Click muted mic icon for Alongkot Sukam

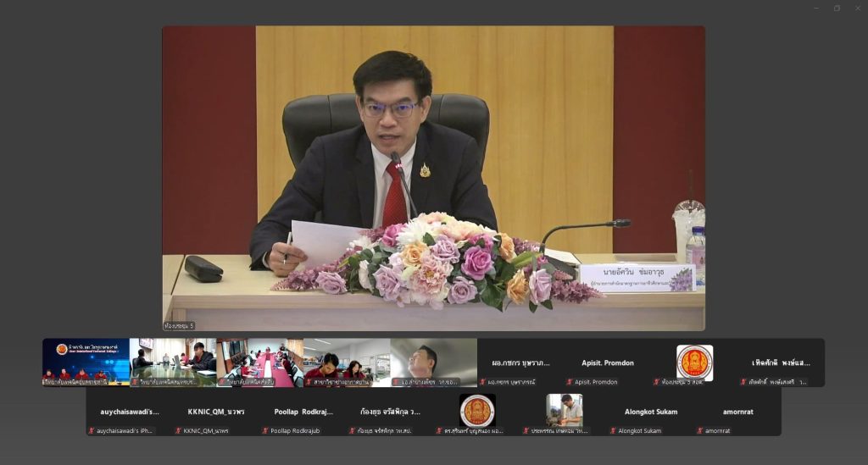[x=613, y=431]
